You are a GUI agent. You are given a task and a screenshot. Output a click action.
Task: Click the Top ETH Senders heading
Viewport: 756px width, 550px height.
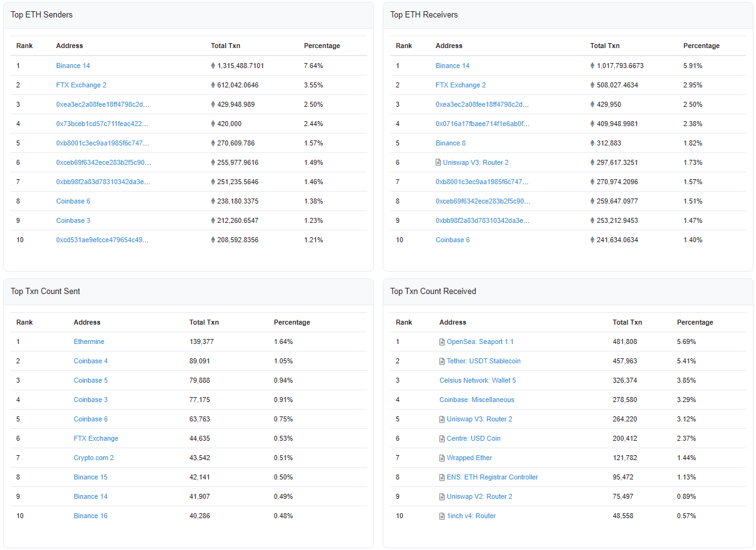click(x=42, y=14)
